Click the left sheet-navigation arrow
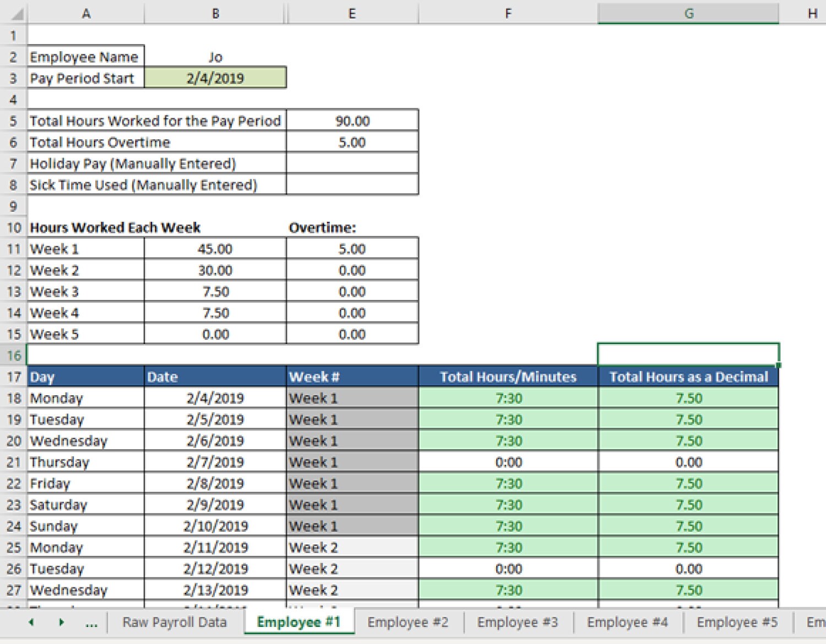The width and height of the screenshot is (826, 644). tap(31, 622)
